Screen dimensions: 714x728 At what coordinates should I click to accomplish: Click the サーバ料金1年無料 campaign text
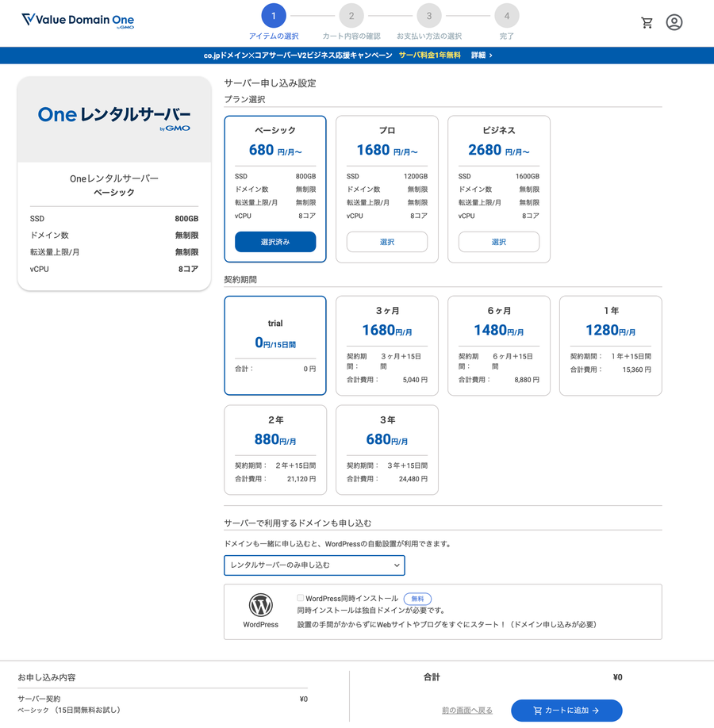coord(430,56)
